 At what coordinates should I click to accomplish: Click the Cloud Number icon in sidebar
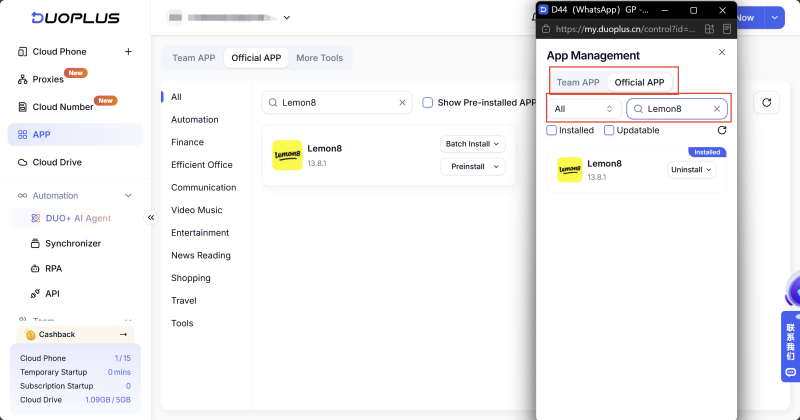(22, 107)
